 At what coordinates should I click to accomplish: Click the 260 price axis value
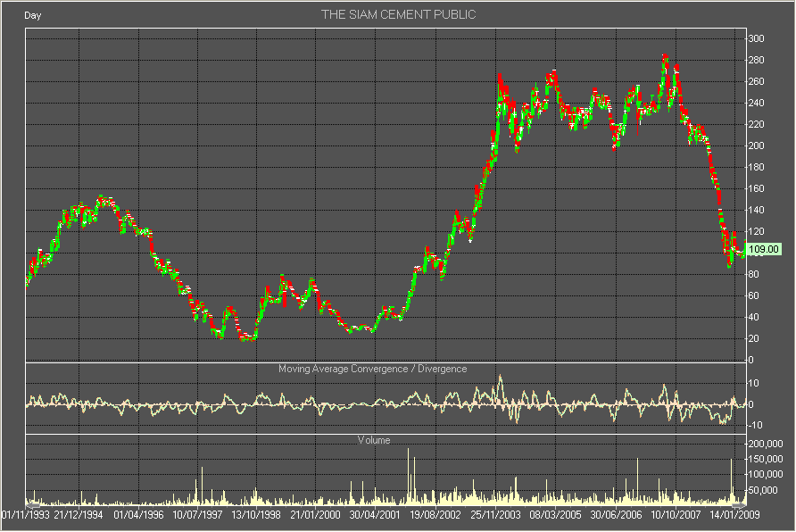click(x=757, y=81)
